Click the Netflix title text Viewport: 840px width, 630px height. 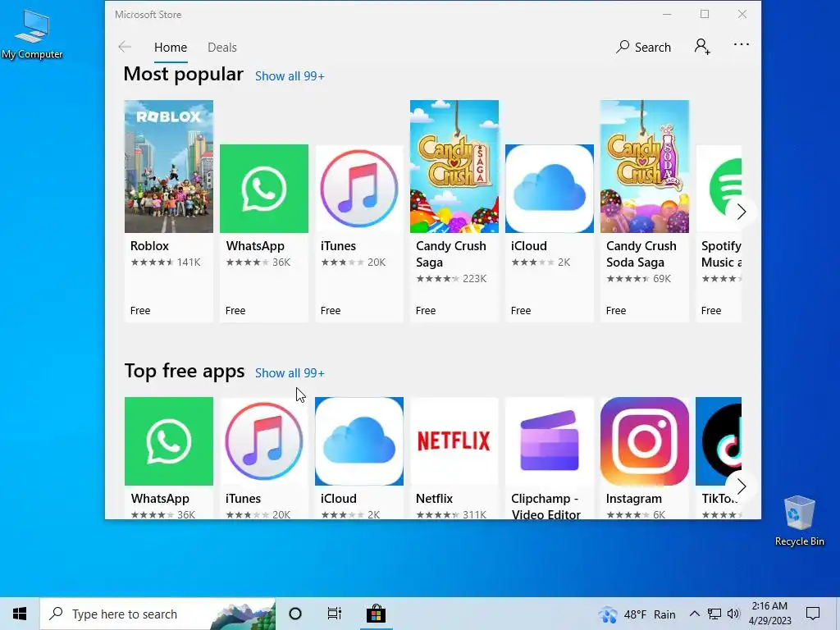(x=435, y=498)
